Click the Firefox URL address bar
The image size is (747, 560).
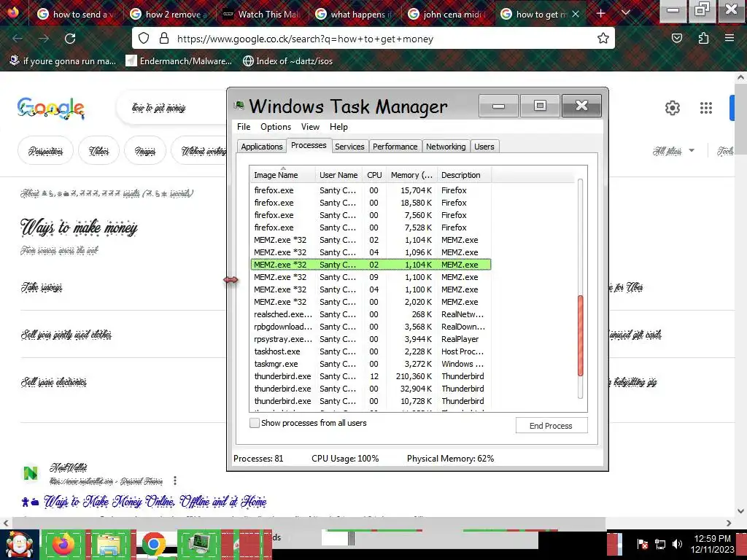[373, 39]
